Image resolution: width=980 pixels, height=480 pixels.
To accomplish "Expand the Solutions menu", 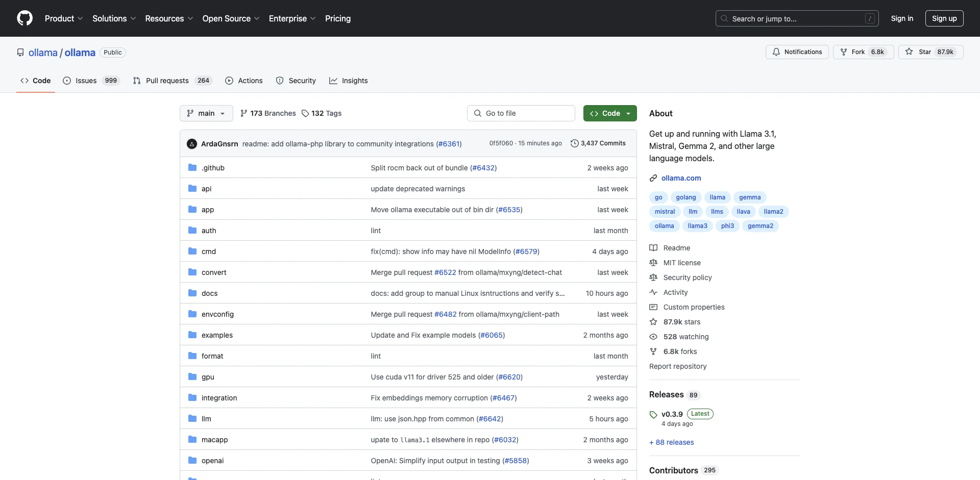I will point(114,18).
